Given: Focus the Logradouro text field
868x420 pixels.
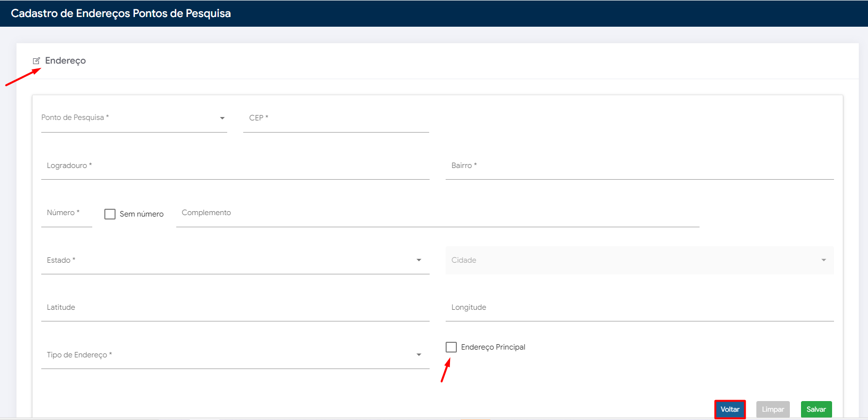Looking at the screenshot, I should (x=235, y=166).
